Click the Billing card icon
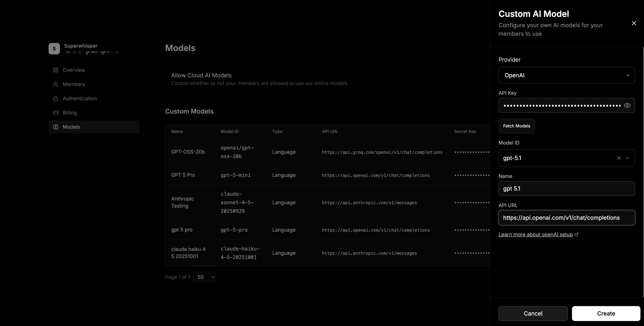Screen dimensions: 644x326 [55, 113]
